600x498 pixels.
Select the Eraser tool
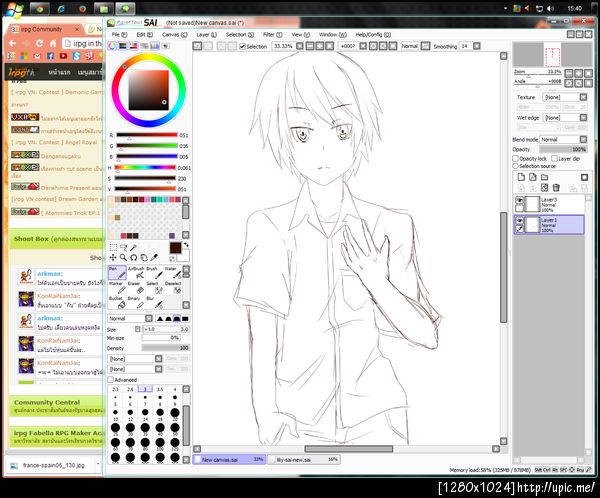[x=136, y=288]
